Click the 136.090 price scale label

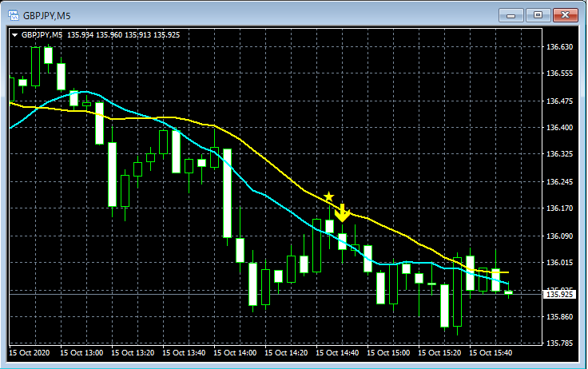[x=559, y=236]
